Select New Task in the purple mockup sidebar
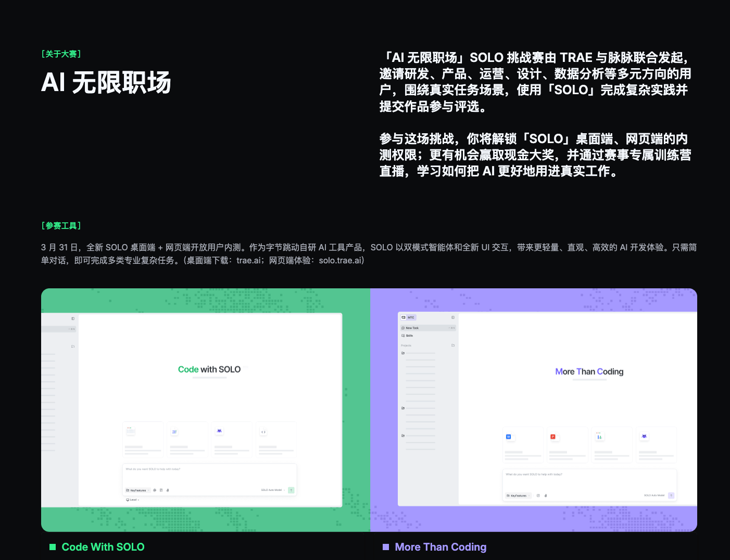The width and height of the screenshot is (730, 560). [x=428, y=328]
